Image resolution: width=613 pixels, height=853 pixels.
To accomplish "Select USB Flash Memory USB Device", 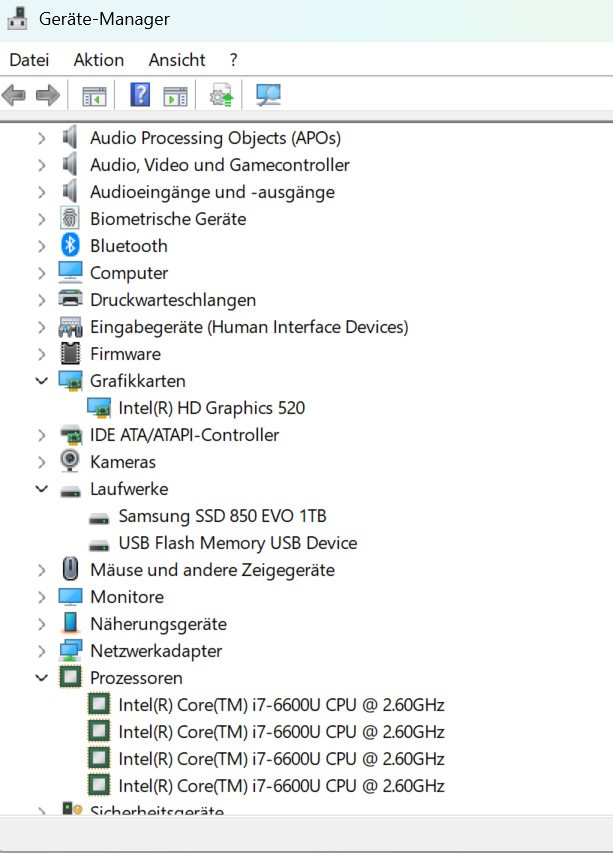I will (x=238, y=543).
